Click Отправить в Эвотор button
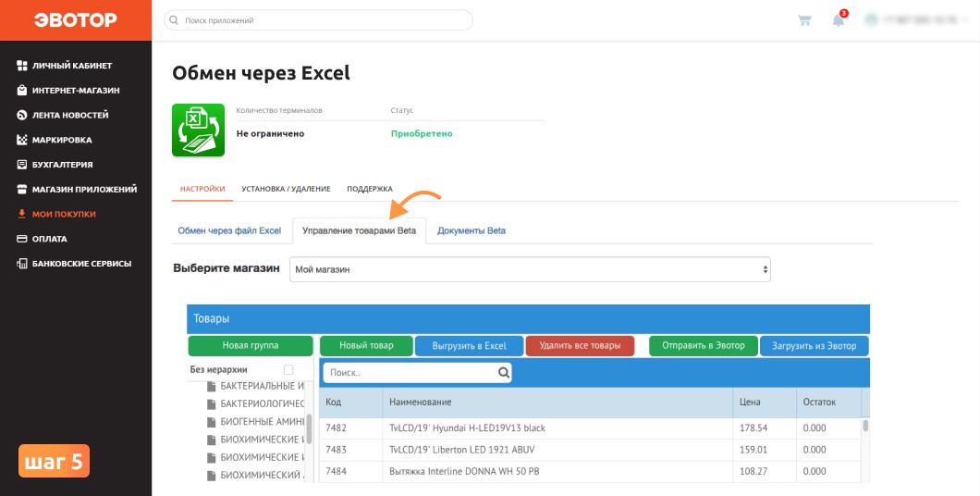The width and height of the screenshot is (980, 496). coord(704,346)
